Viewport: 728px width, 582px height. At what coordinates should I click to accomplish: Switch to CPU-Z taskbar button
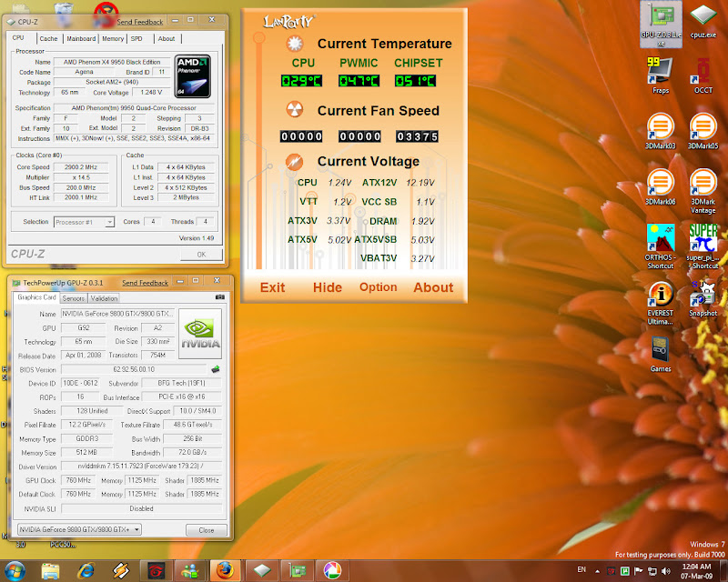[261, 570]
